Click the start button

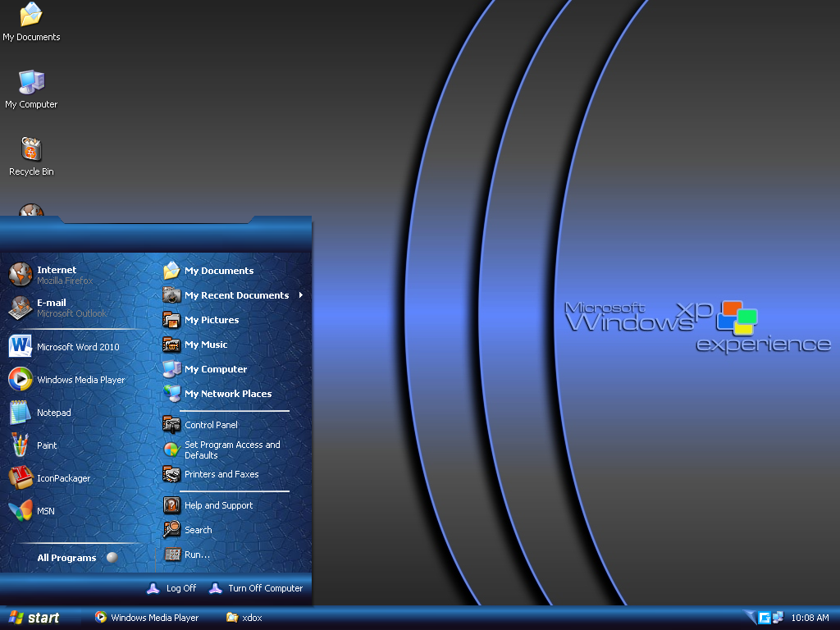34,618
